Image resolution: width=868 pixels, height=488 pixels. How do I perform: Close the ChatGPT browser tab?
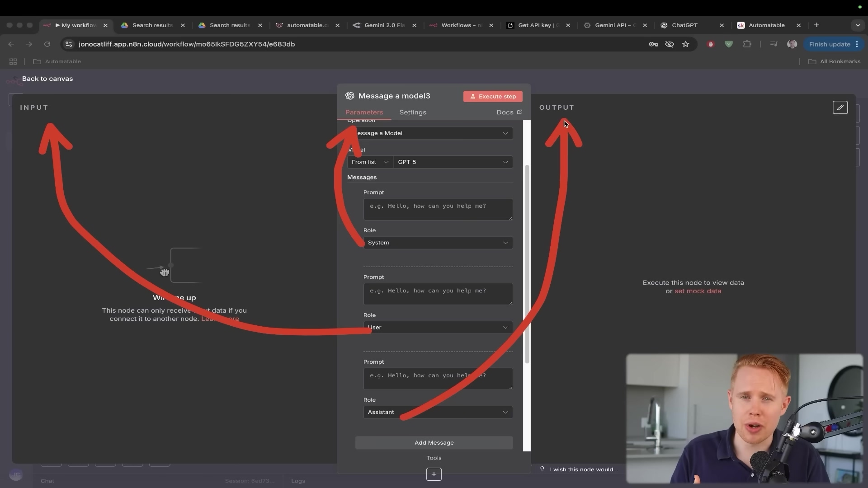[722, 25]
